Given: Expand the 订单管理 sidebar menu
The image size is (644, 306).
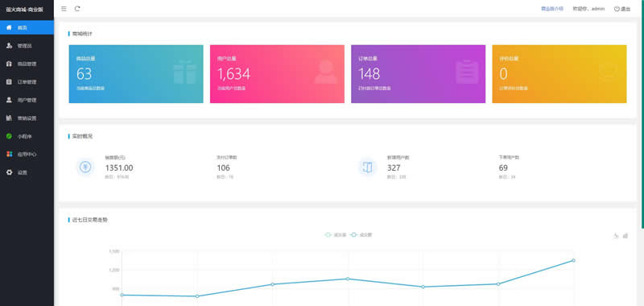Looking at the screenshot, I should pos(27,82).
